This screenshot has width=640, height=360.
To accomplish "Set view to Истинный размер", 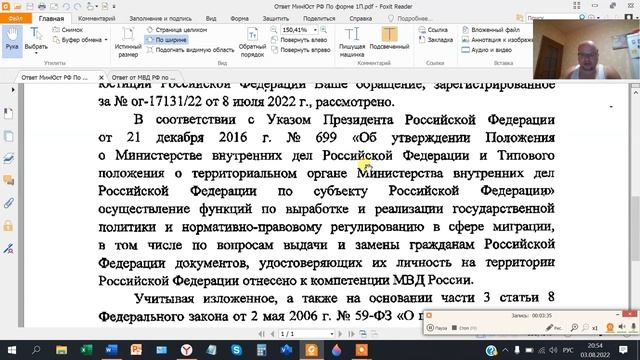I will (128, 42).
